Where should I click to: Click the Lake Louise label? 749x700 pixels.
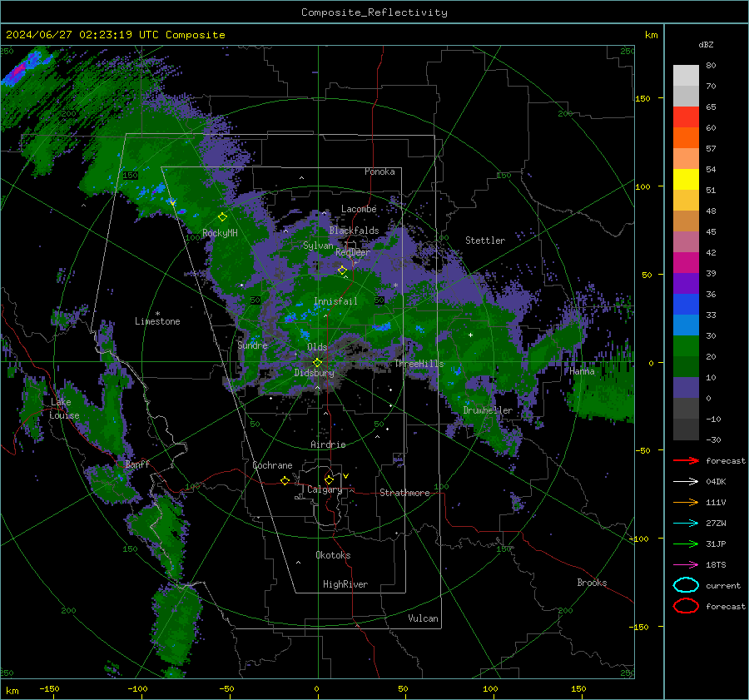click(x=64, y=409)
